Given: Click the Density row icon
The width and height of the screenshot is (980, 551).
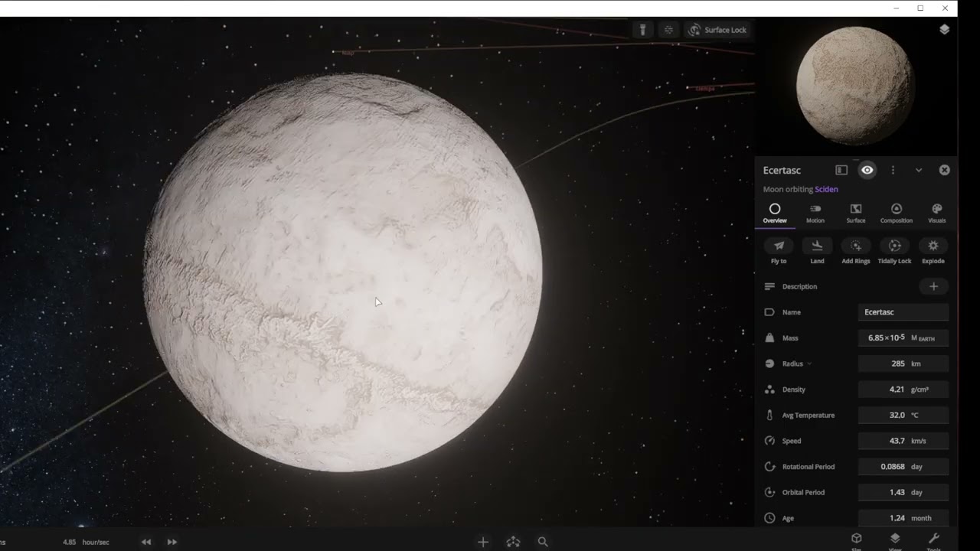Looking at the screenshot, I should point(769,390).
